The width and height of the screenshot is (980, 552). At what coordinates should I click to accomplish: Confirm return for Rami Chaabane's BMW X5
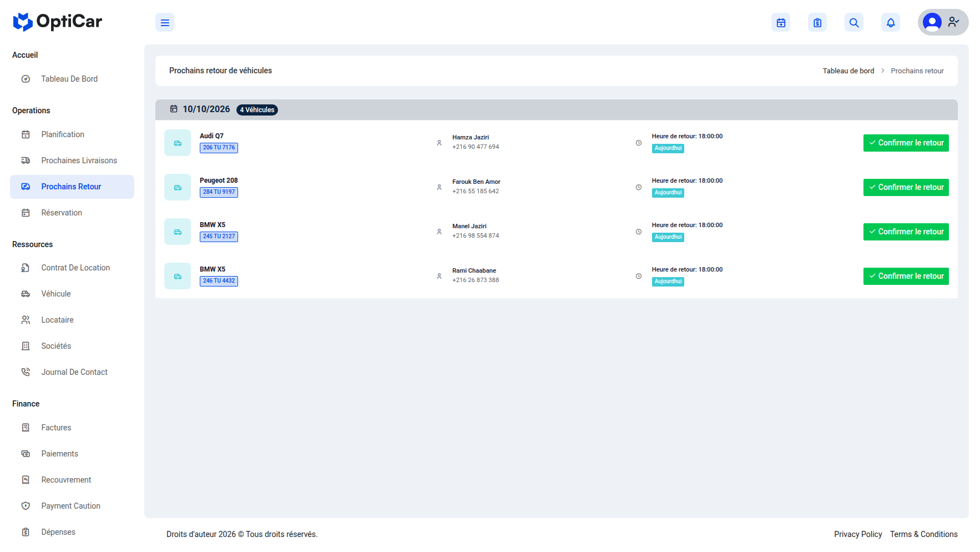tap(906, 277)
